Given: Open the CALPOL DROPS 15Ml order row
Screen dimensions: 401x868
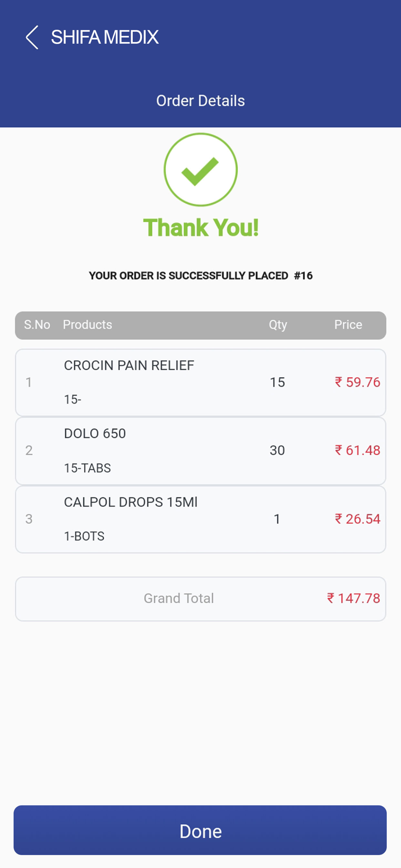Looking at the screenshot, I should 200,519.
